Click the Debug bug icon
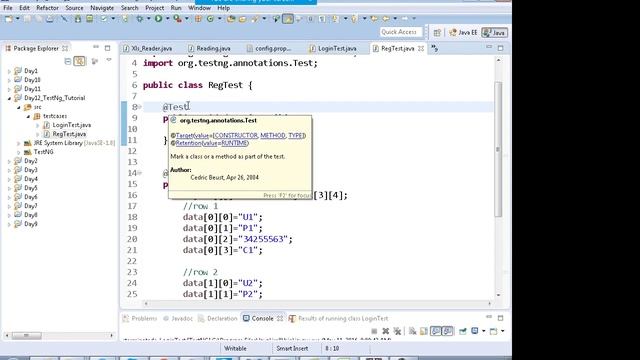Viewport: 640px width, 360px height. (140, 19)
